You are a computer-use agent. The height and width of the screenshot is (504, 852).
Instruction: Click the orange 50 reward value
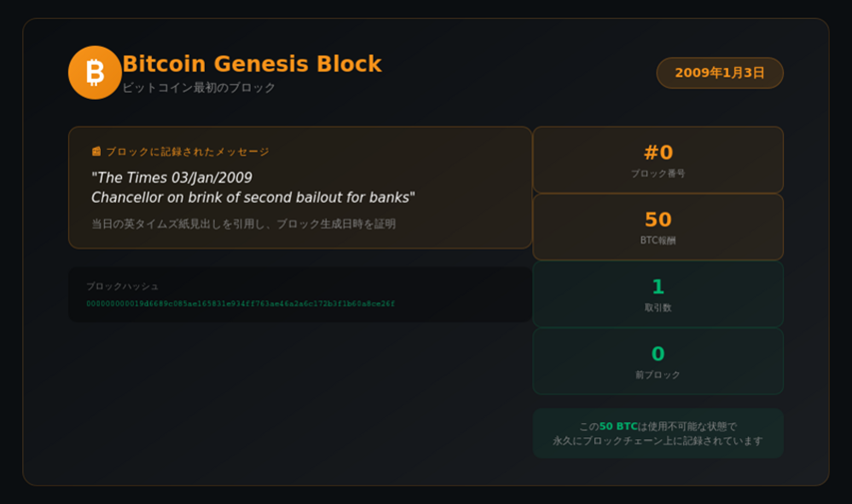pos(658,220)
